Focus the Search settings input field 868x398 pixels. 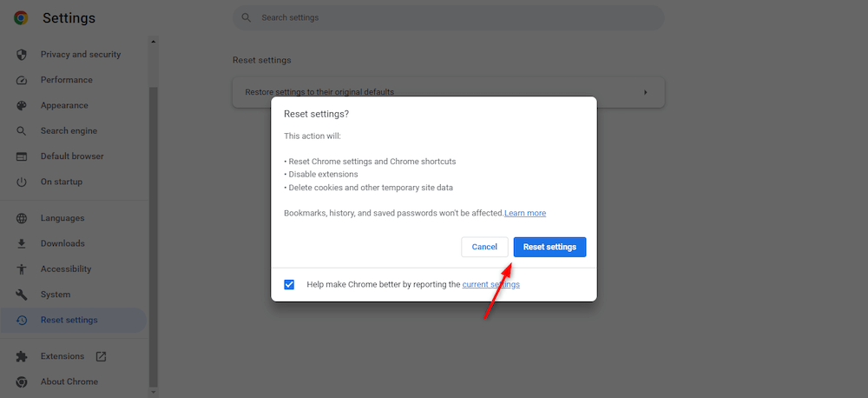pos(449,17)
